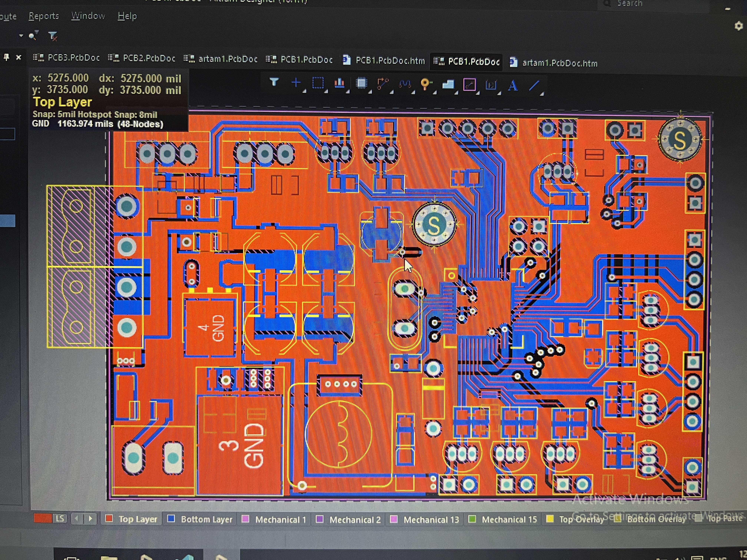
Task: Open the artam1.PcbDoc.htm tab
Action: [554, 63]
